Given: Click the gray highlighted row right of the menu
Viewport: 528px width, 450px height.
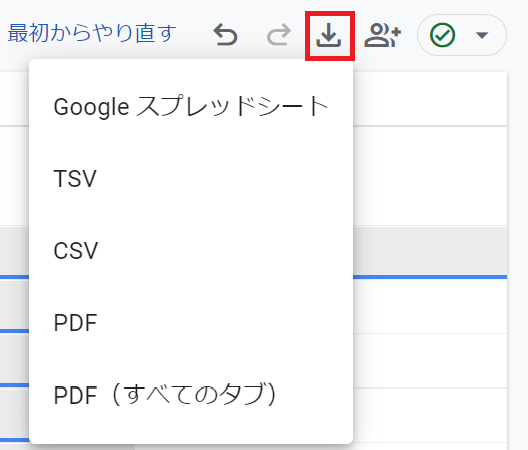Looking at the screenshot, I should point(430,251).
